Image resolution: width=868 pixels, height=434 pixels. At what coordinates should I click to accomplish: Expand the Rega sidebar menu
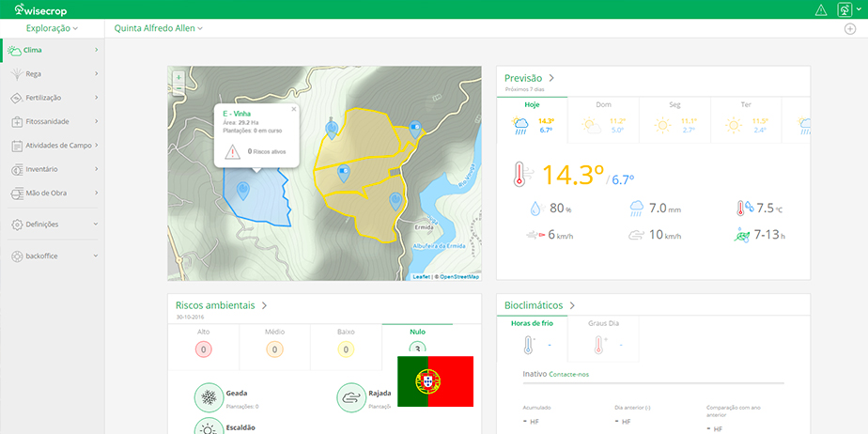tap(53, 73)
